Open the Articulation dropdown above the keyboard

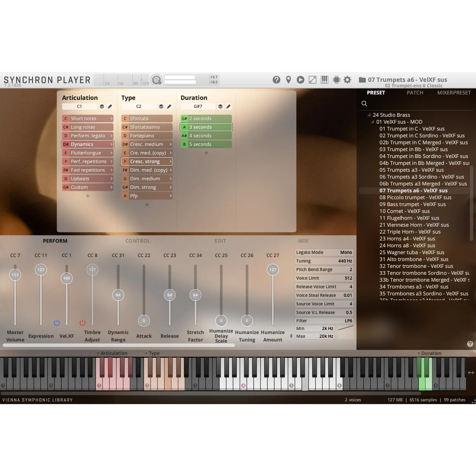(112, 353)
